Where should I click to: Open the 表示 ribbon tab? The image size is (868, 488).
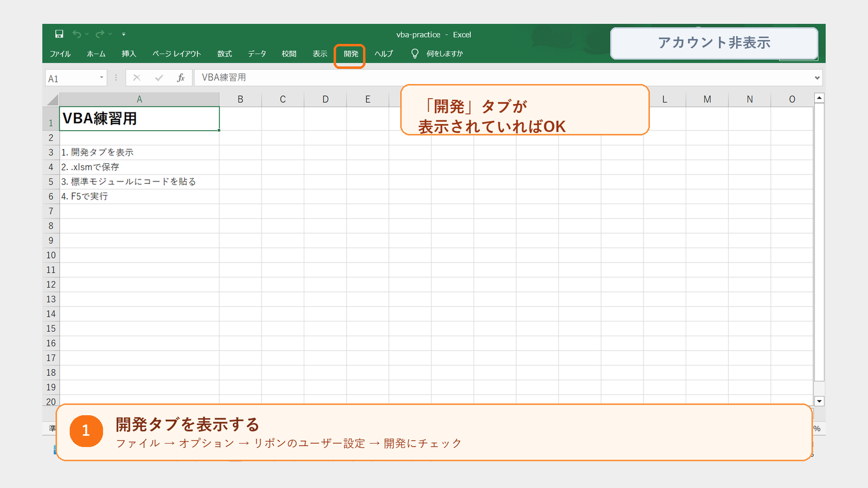point(320,54)
